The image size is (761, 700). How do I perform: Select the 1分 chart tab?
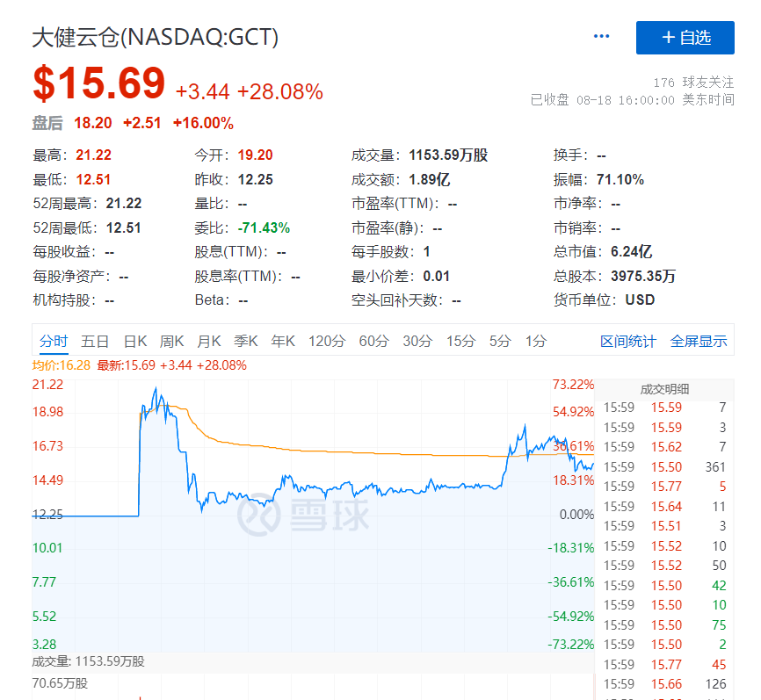coord(536,341)
